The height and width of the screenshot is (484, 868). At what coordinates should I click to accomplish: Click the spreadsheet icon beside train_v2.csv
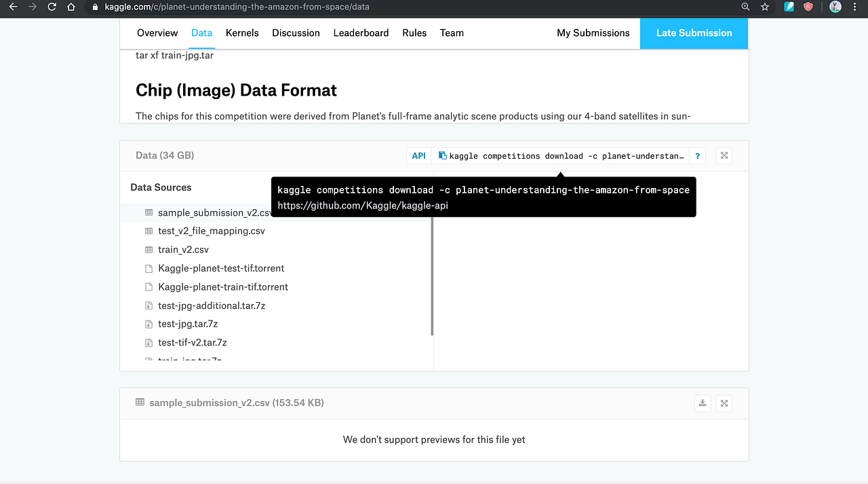[x=148, y=249]
